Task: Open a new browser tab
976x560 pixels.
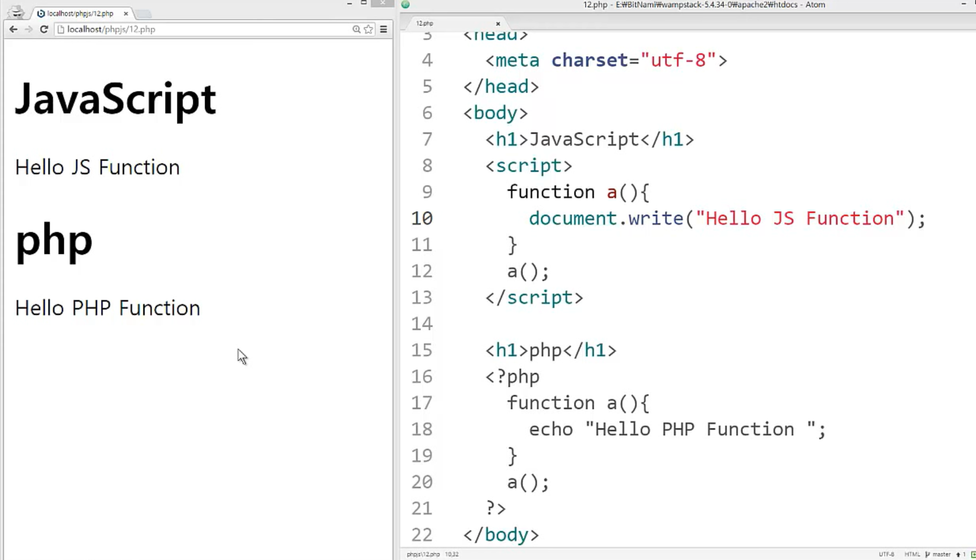Action: [143, 14]
